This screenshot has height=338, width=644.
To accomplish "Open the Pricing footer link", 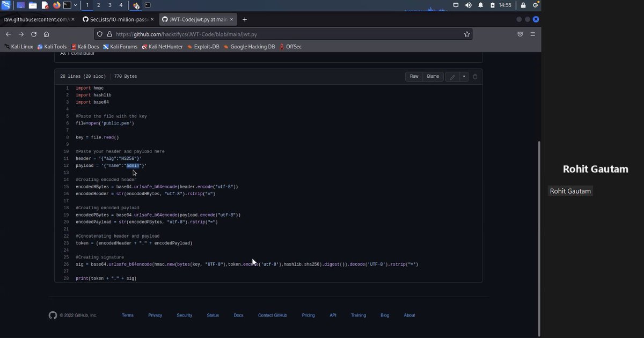I will click(x=308, y=315).
